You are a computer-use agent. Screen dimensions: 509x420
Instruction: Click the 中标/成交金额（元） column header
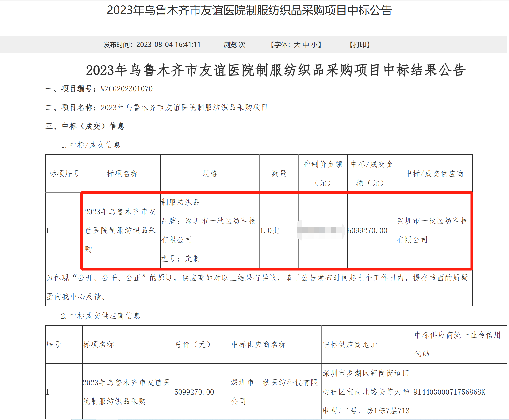coord(372,173)
